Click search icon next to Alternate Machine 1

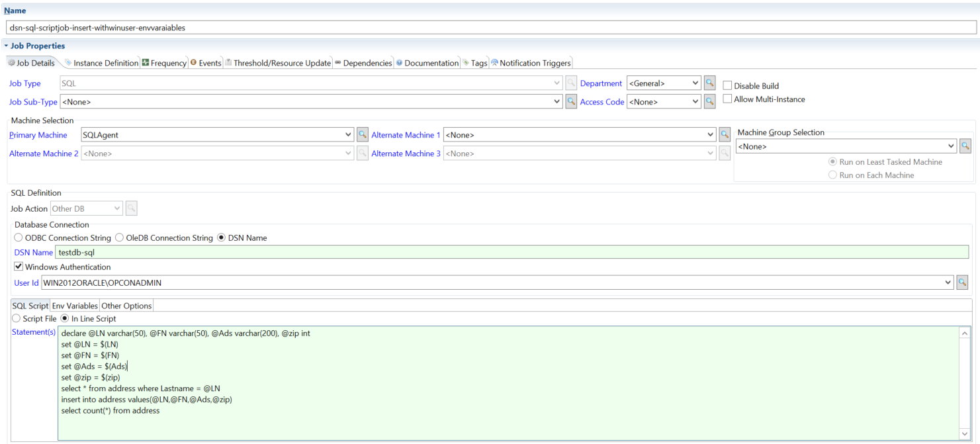pos(725,135)
